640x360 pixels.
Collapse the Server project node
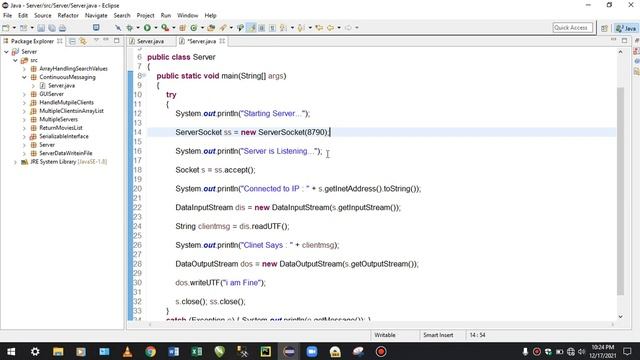(x=7, y=52)
